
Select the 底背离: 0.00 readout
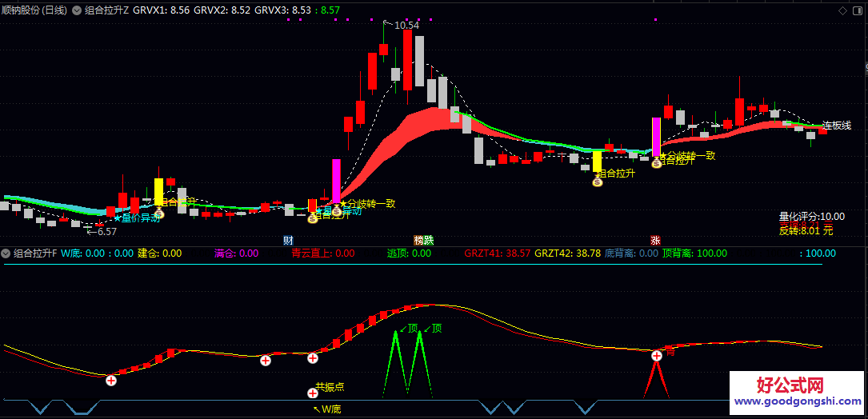(632, 253)
